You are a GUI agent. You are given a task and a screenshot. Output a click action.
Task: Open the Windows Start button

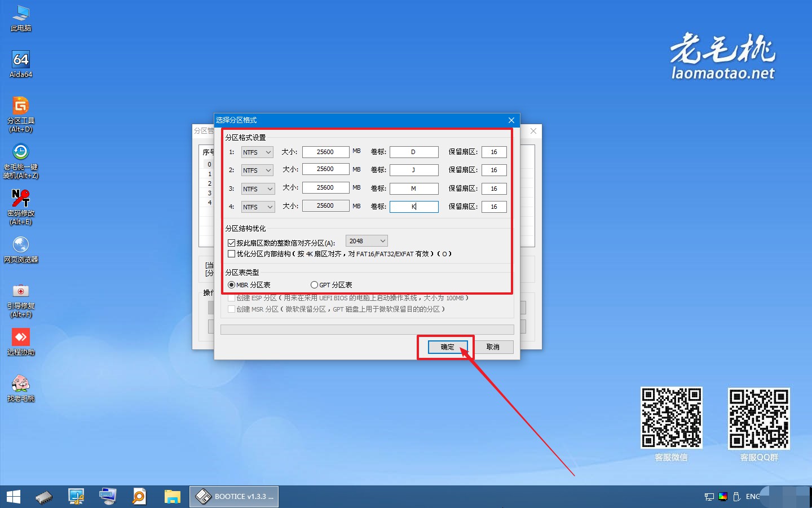14,497
